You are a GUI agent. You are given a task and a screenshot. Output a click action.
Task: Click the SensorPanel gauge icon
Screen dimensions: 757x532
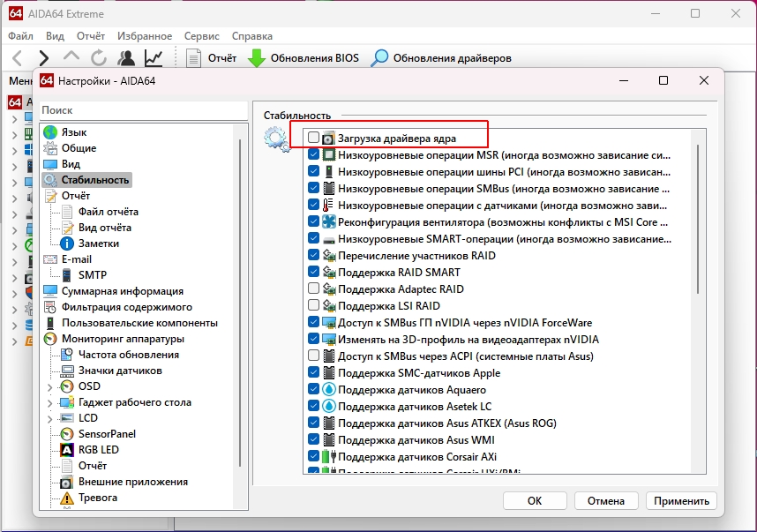[x=67, y=434]
